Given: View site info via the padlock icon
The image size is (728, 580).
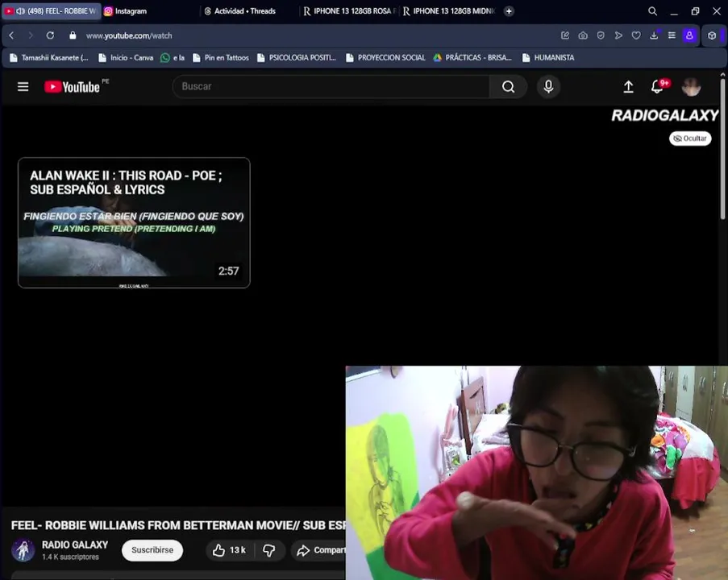Looking at the screenshot, I should 73,35.
